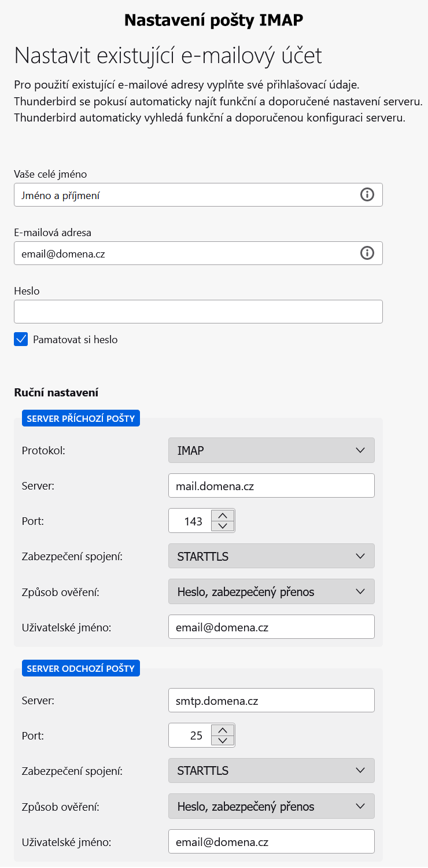Open incoming Způsob ověření dropdown

coord(271,591)
